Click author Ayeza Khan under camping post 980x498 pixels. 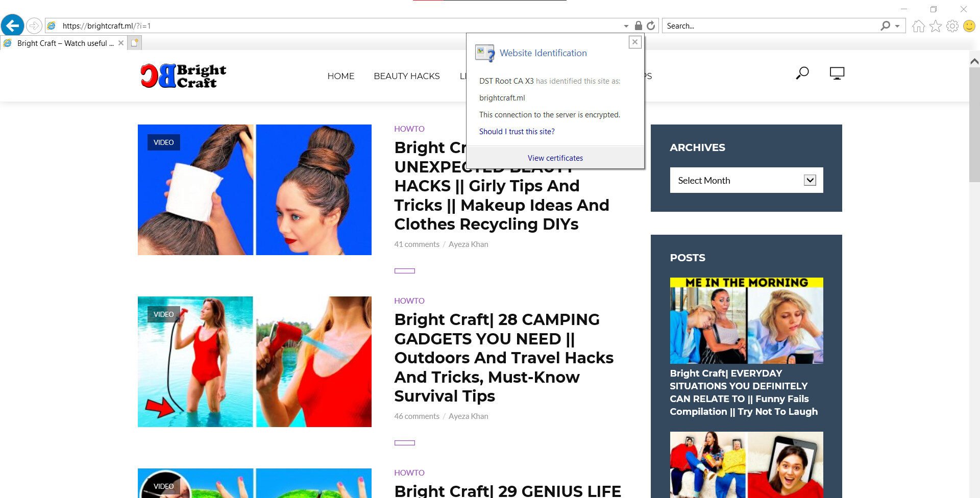click(x=469, y=416)
